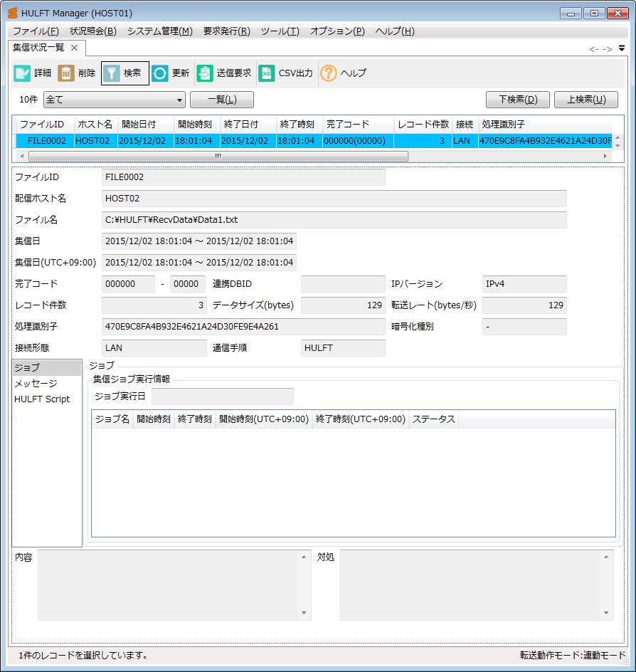Sort by the ファイルID column header
Image resolution: width=636 pixels, height=672 pixels.
tap(45, 125)
